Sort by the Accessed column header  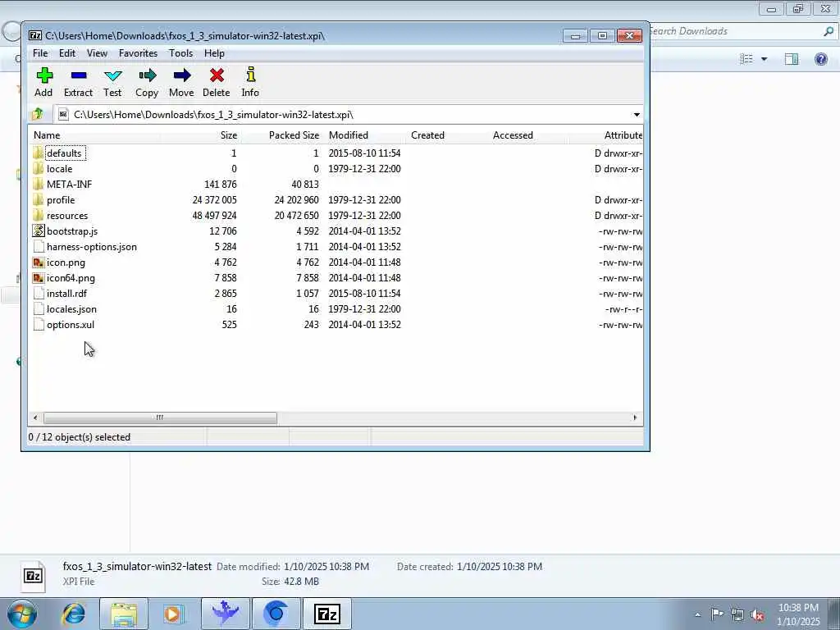click(529, 135)
